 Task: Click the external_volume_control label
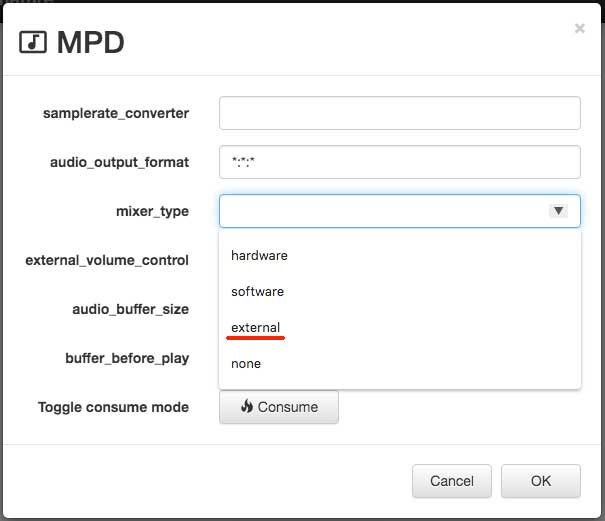coord(107,260)
